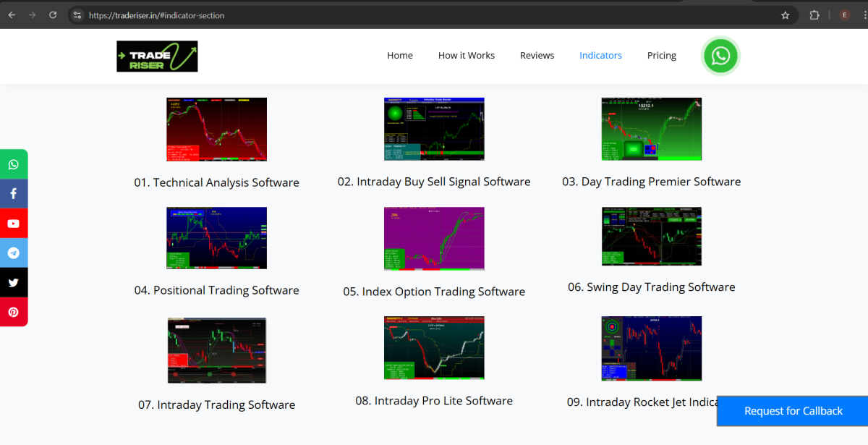Open the Facebook sidebar icon
This screenshot has width=868, height=445.
[14, 194]
